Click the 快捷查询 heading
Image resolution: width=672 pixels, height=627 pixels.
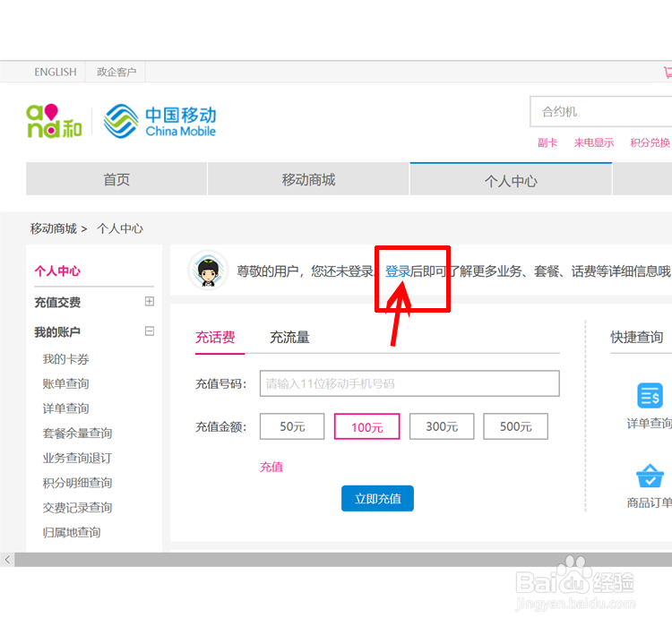pyautogui.click(x=637, y=338)
